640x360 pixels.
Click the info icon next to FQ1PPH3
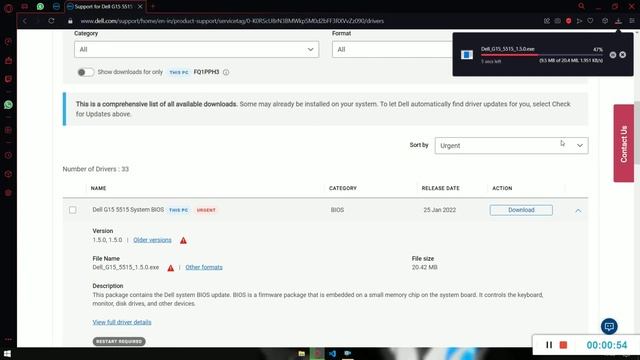226,72
